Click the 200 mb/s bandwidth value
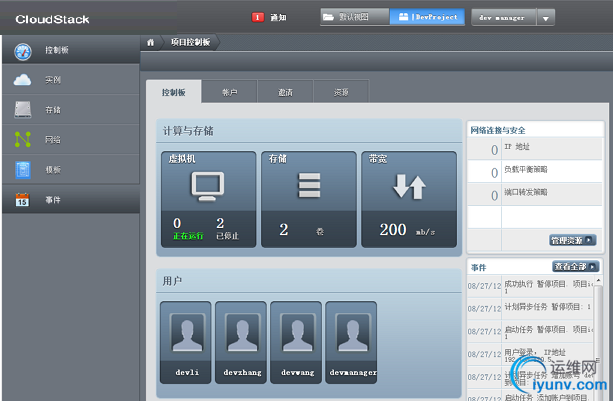Image resolution: width=613 pixels, height=401 pixels. click(x=407, y=230)
